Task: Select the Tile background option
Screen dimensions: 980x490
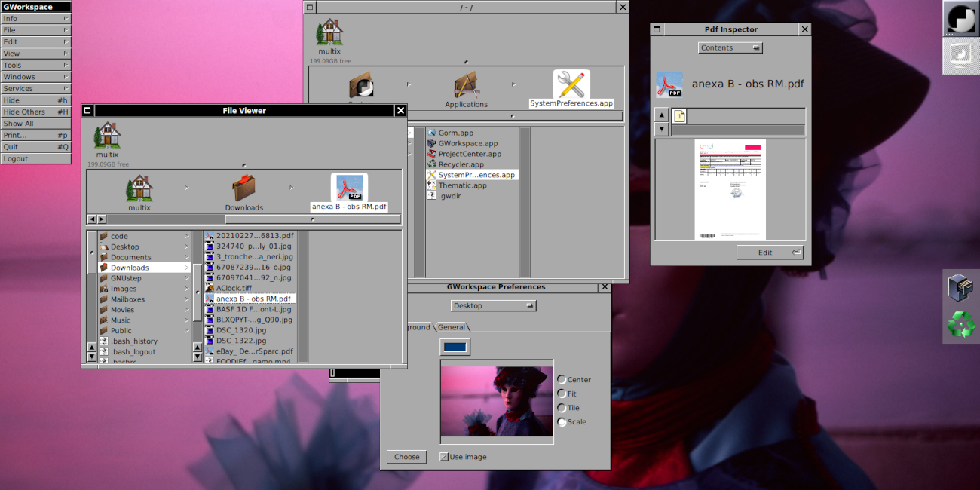Action: 560,407
